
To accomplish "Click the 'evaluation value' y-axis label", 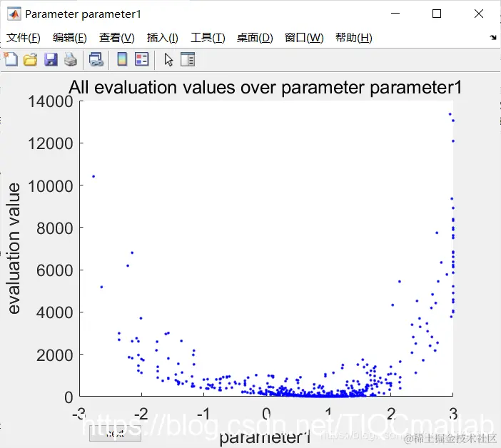I will (14, 248).
